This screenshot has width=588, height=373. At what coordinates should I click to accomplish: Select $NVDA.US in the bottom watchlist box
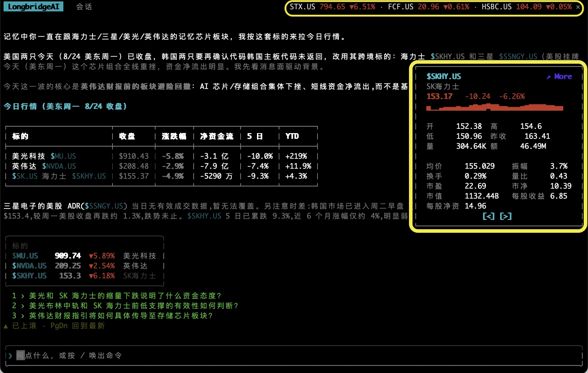click(x=29, y=266)
